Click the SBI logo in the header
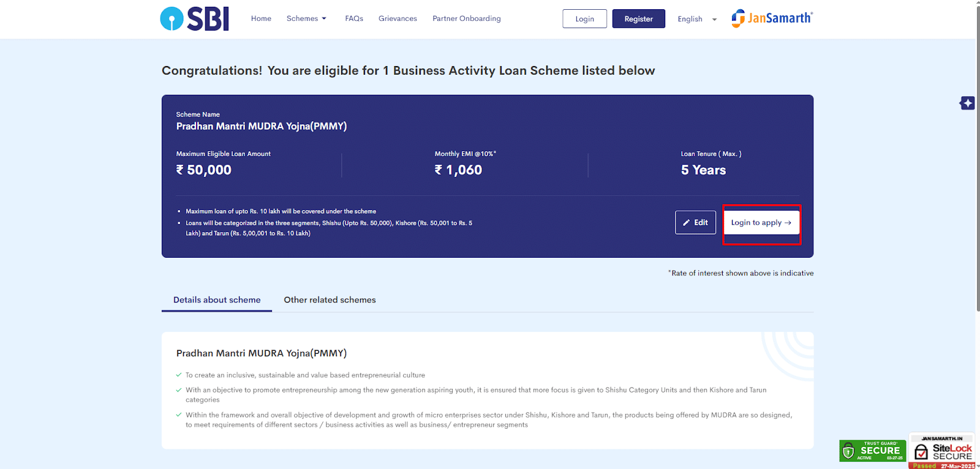This screenshot has height=469, width=980. pyautogui.click(x=194, y=19)
